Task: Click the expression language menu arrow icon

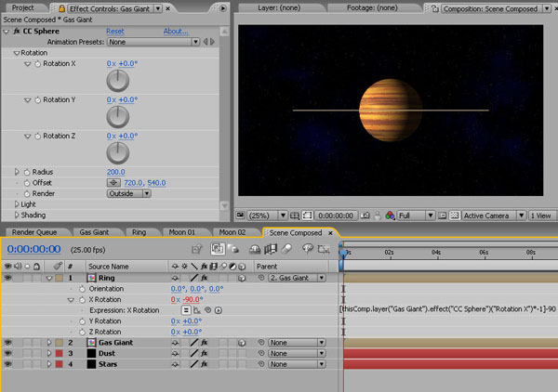Action: (x=220, y=309)
